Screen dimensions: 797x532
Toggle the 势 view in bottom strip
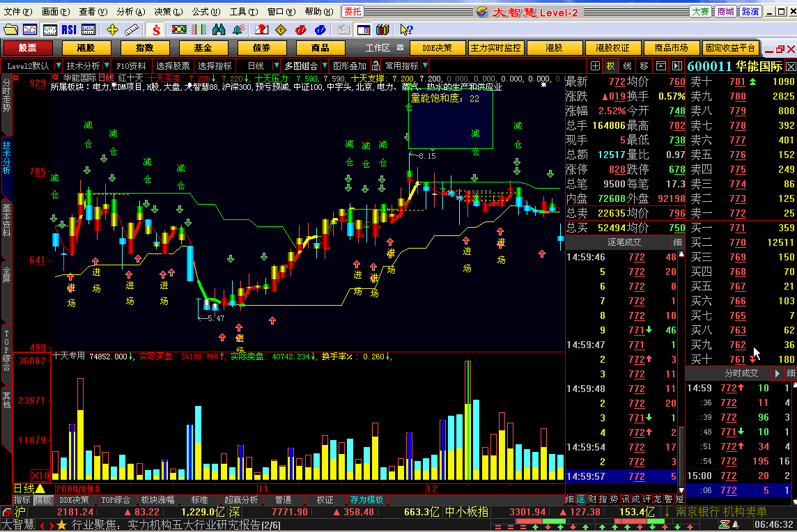point(614,500)
